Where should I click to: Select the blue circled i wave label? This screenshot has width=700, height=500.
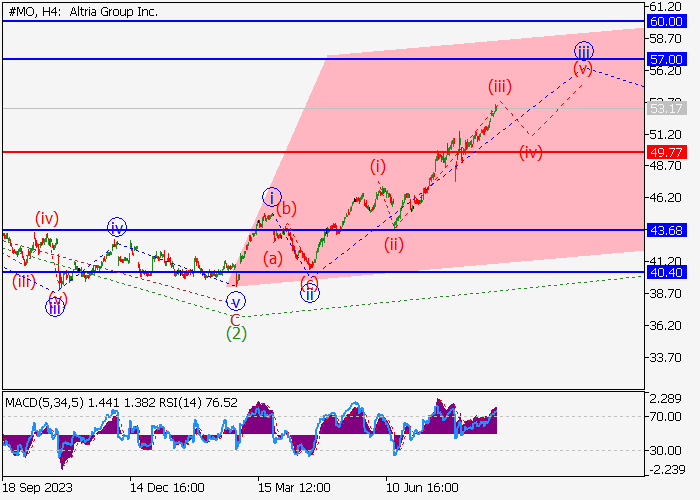point(272,197)
